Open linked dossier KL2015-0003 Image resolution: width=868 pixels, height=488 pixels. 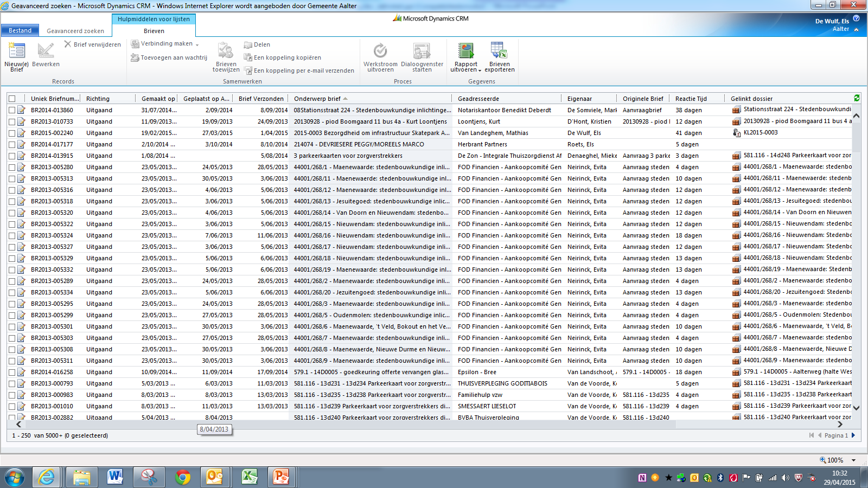[761, 132]
